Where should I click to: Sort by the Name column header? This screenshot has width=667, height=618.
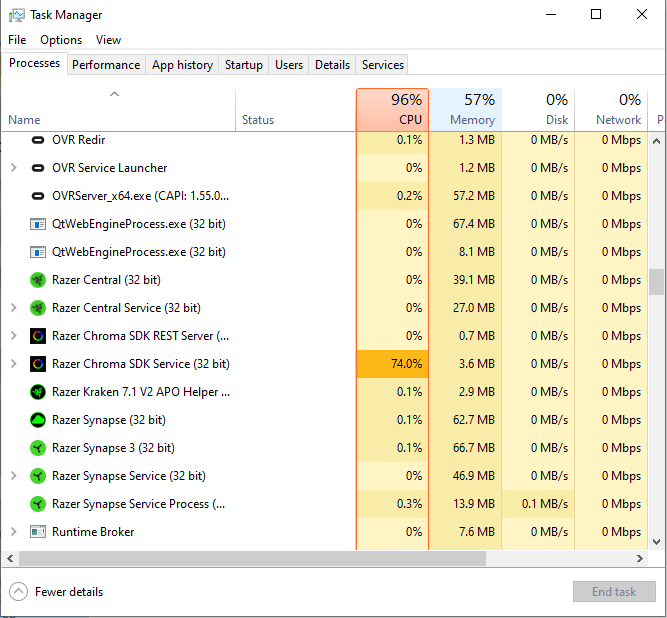(118, 110)
